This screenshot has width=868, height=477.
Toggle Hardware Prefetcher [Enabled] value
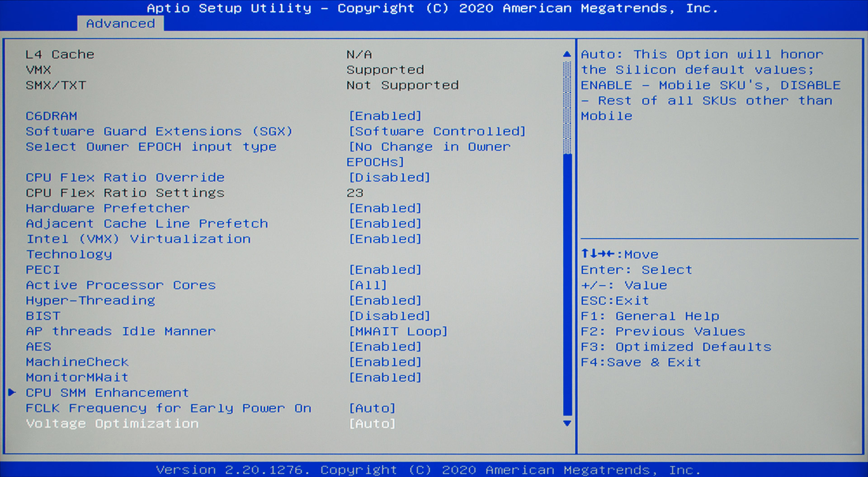coord(385,208)
